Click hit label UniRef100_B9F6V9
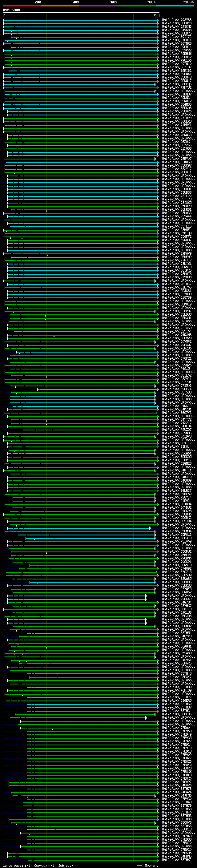This screenshot has width=197, height=868. pyautogui.click(x=177, y=253)
